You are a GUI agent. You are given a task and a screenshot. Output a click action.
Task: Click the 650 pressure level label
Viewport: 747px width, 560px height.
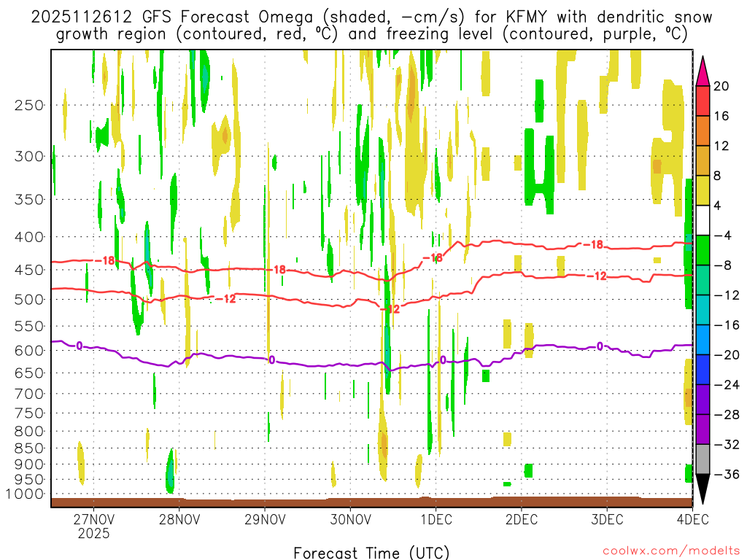point(29,373)
